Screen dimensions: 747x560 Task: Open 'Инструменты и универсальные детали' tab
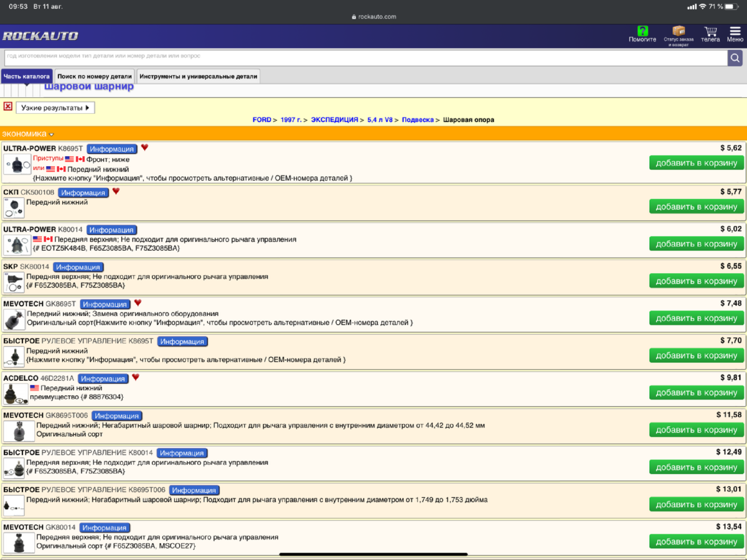[198, 77]
